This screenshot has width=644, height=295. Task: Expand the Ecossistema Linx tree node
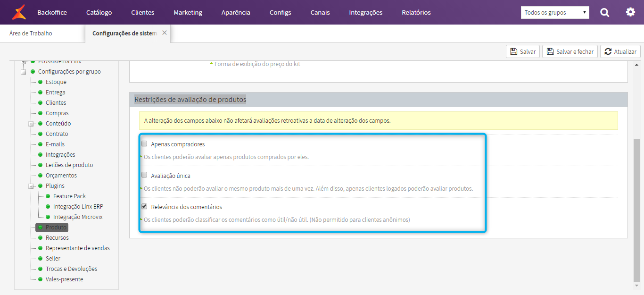coord(24,62)
